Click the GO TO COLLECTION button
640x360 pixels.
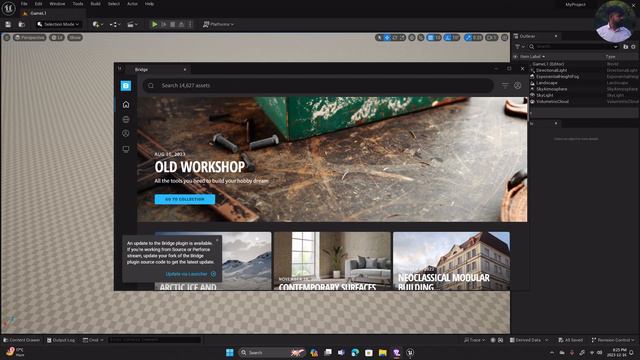pos(185,199)
